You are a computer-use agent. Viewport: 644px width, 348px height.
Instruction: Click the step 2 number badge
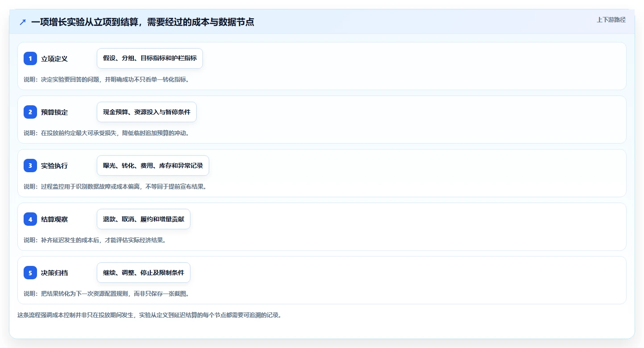pyautogui.click(x=30, y=112)
